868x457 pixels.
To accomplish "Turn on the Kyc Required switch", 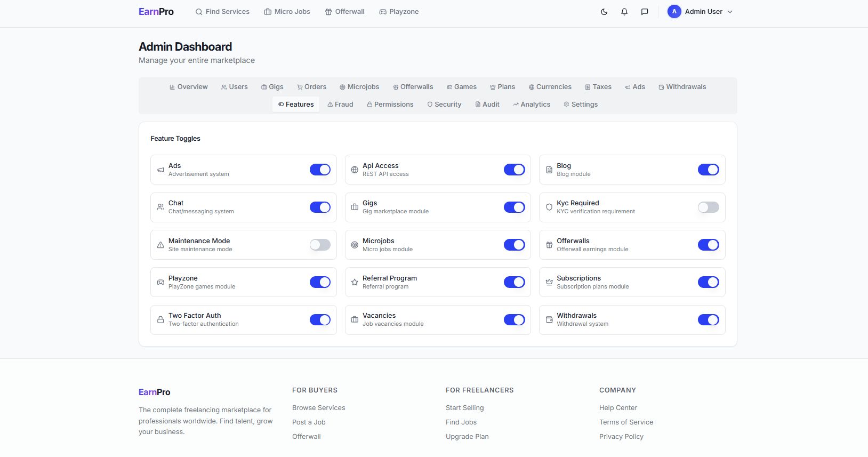I will [708, 207].
